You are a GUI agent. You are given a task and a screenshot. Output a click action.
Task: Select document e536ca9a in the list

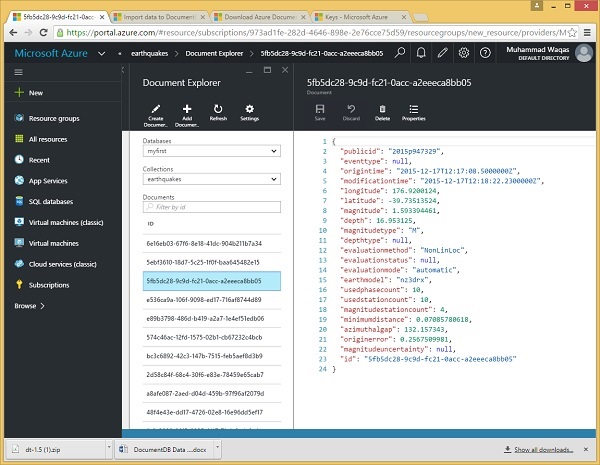[x=203, y=299]
